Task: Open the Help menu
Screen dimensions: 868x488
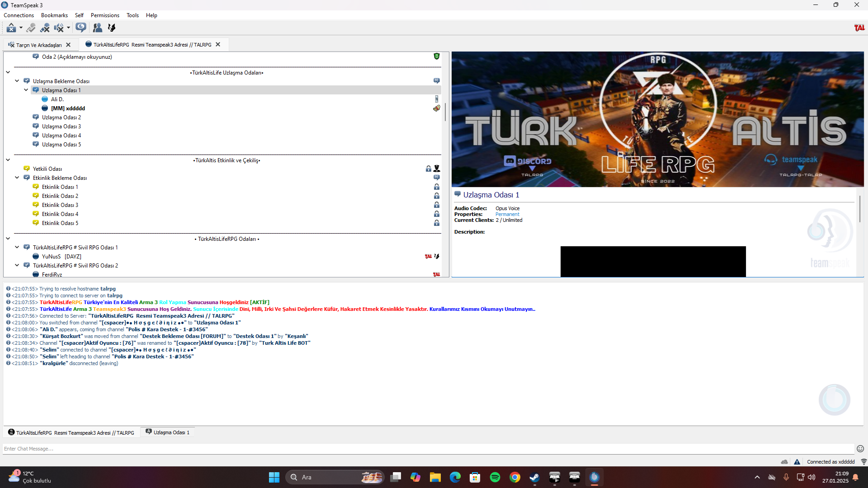Action: click(x=151, y=15)
